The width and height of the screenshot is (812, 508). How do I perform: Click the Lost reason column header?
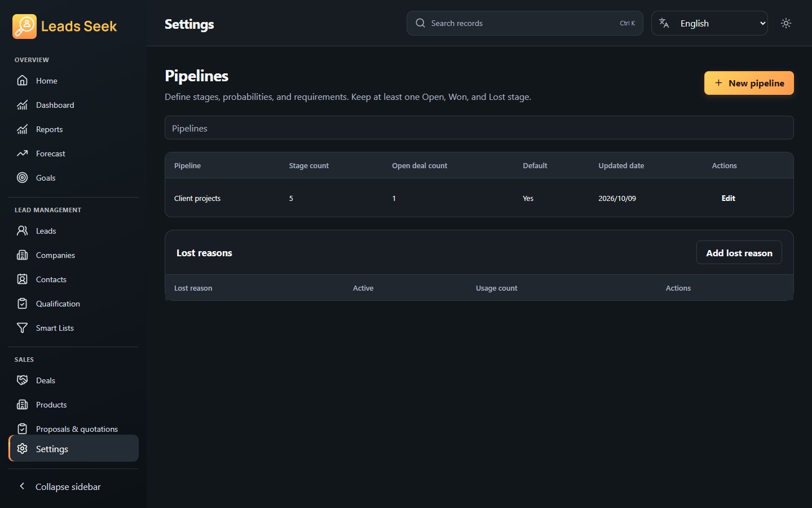pyautogui.click(x=193, y=288)
